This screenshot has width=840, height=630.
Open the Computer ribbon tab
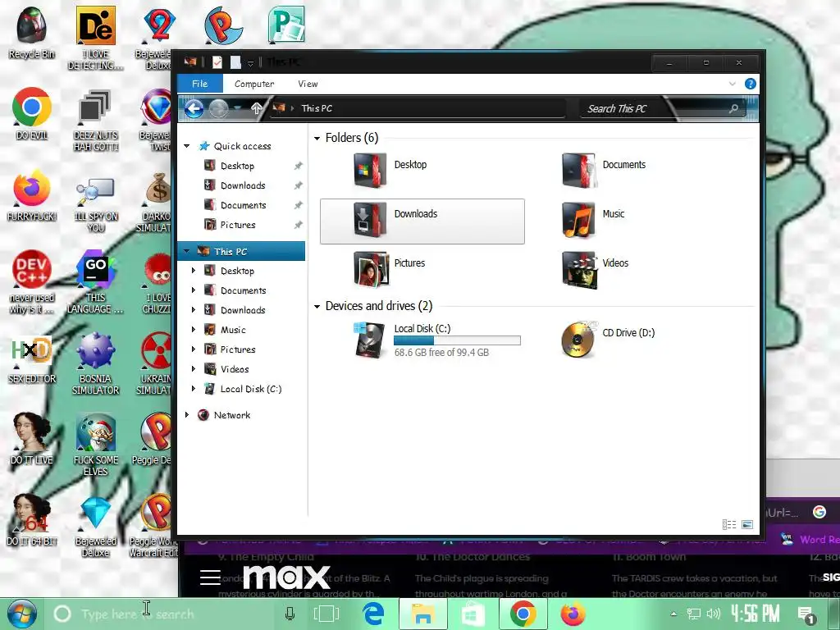pos(254,84)
